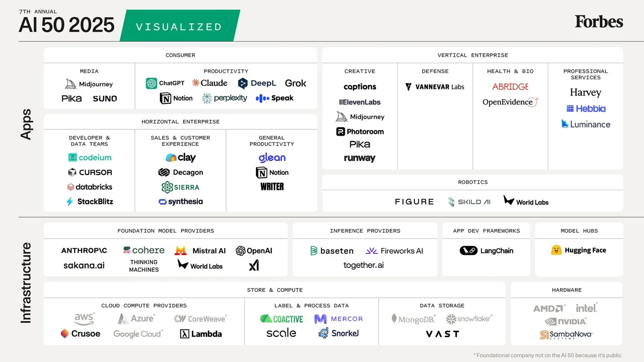Select the OpenAI logo
Screen dimensions: 644x362
coord(254,251)
